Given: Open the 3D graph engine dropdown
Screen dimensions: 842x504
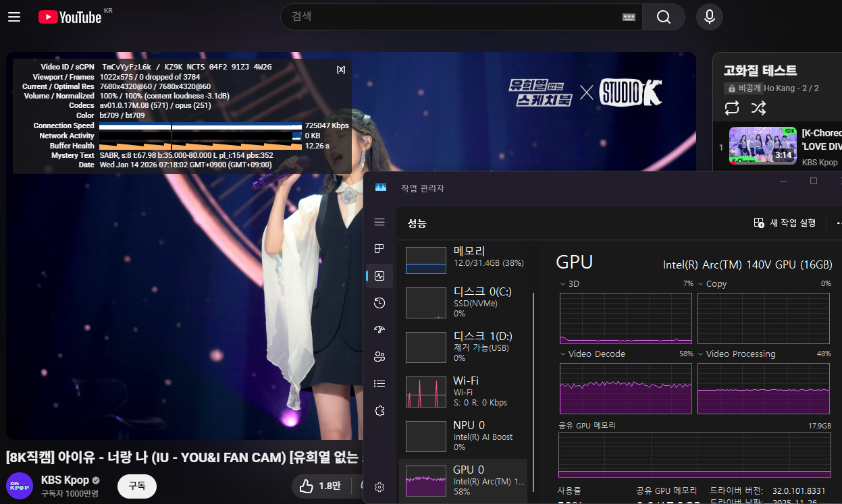Looking at the screenshot, I should click(564, 284).
